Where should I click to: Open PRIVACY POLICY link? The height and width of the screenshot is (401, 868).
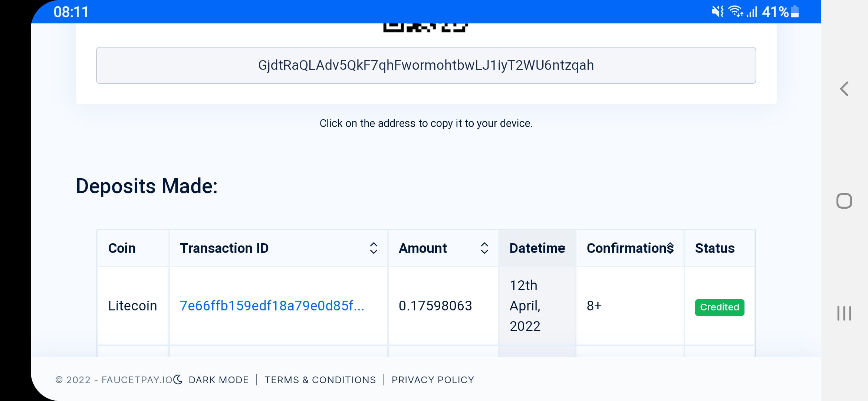coord(433,380)
